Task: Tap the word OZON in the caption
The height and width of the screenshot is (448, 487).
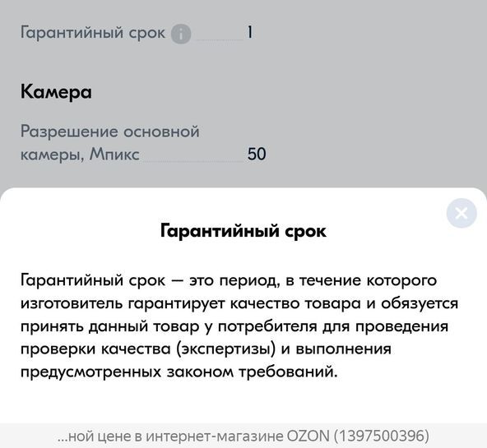Action: pos(308,436)
